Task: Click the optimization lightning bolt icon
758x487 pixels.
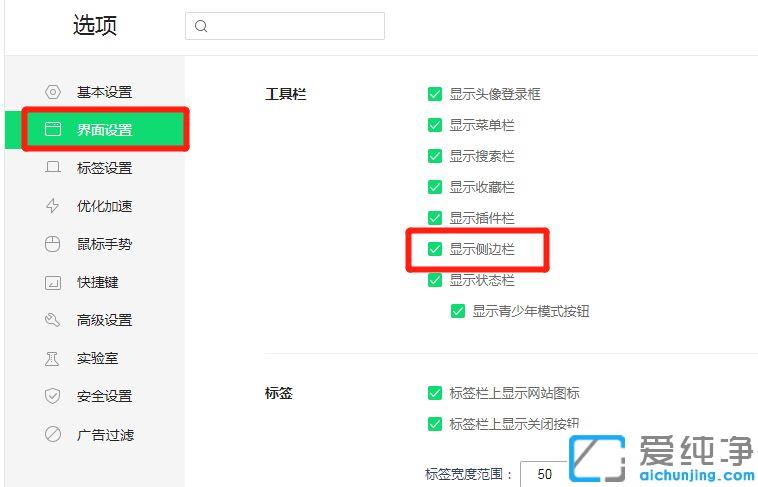Action: (53, 206)
